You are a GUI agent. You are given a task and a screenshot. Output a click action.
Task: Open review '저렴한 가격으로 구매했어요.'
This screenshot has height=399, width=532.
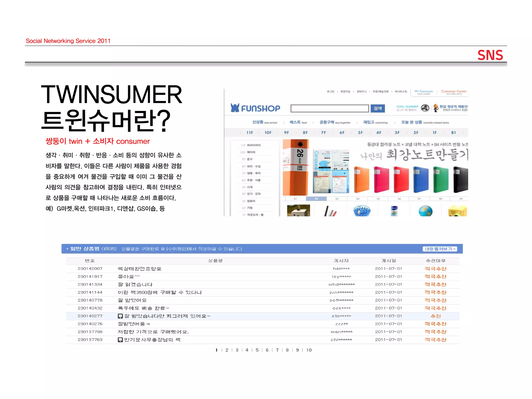[x=153, y=332]
